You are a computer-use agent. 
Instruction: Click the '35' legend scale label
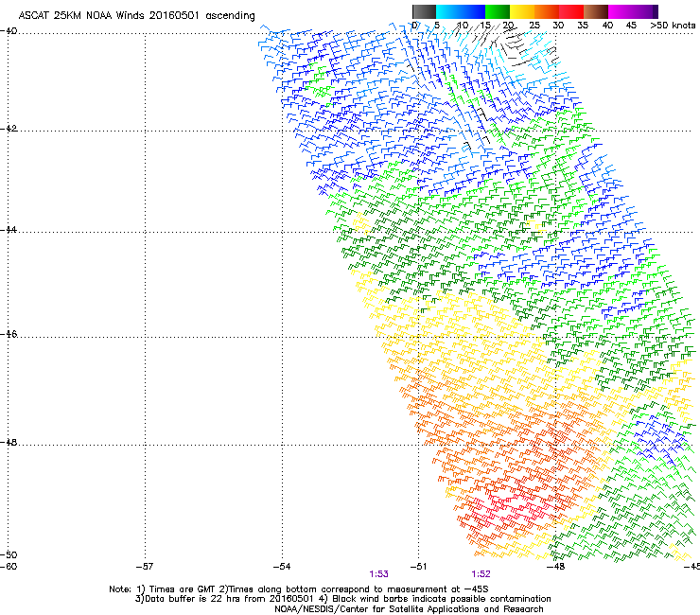pyautogui.click(x=583, y=26)
